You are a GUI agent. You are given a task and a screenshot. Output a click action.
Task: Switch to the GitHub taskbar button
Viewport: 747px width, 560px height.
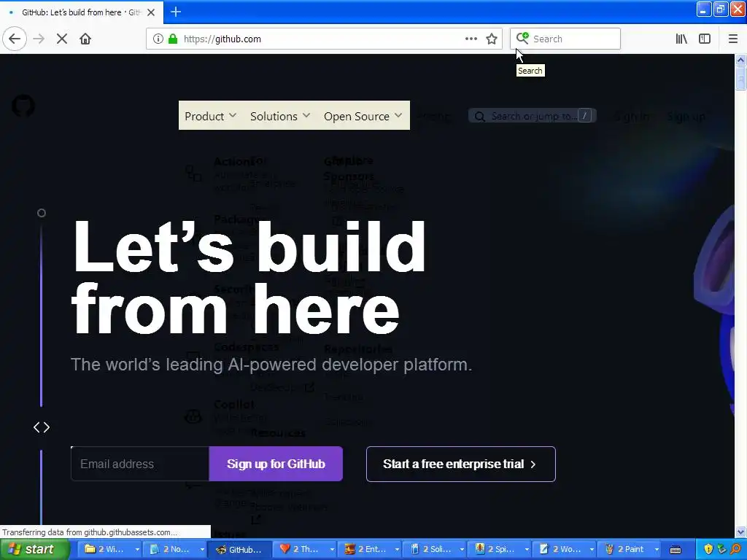[x=240, y=550]
